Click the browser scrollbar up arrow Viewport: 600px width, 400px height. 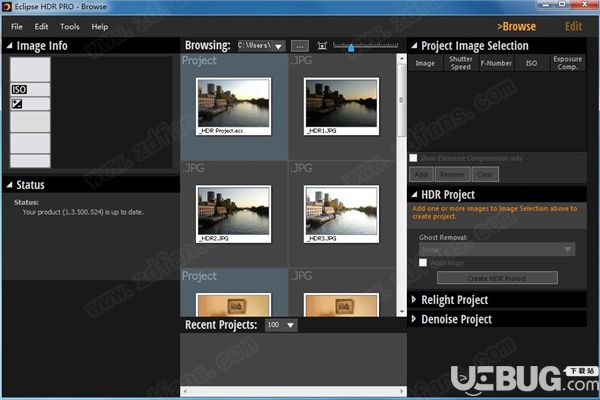(x=401, y=59)
